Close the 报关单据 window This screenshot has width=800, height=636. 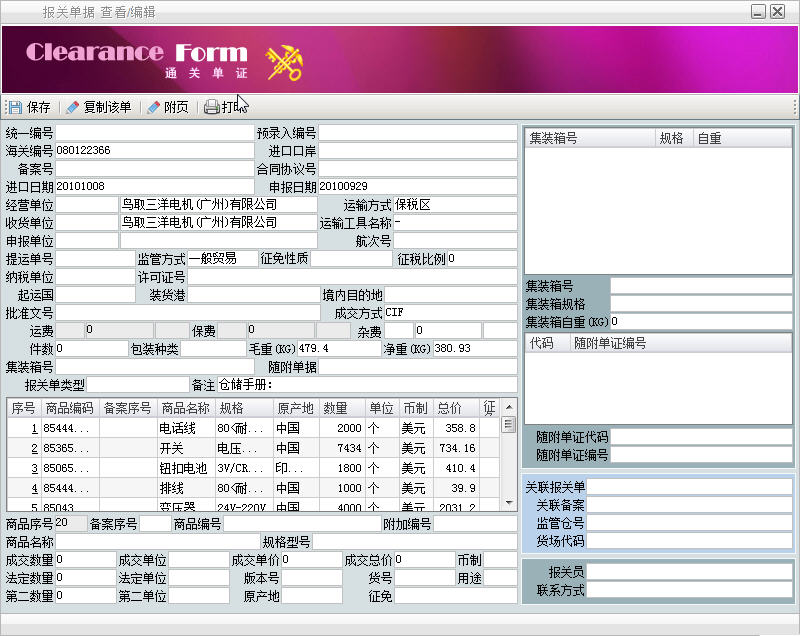pyautogui.click(x=780, y=11)
